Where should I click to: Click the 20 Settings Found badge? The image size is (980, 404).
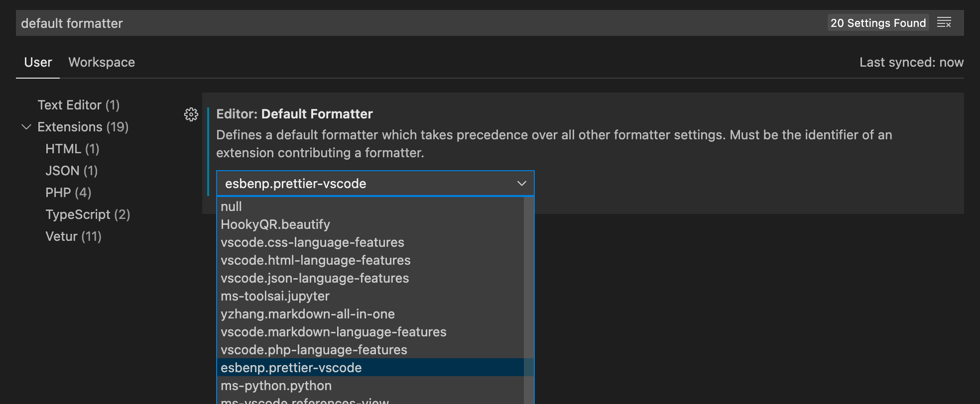coord(878,23)
